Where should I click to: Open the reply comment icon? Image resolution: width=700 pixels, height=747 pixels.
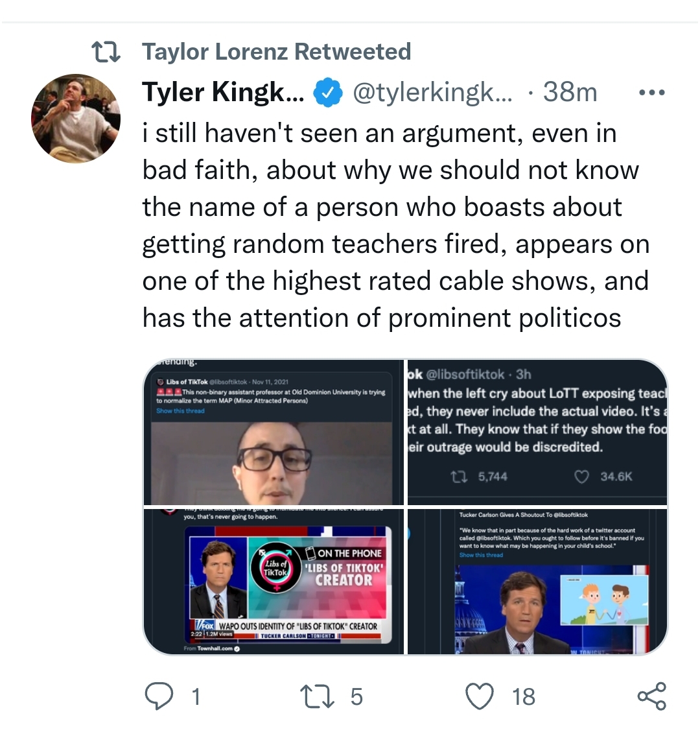(159, 696)
